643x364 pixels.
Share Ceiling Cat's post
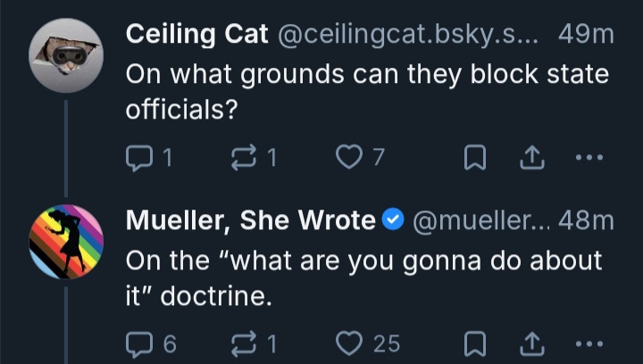pos(530,159)
